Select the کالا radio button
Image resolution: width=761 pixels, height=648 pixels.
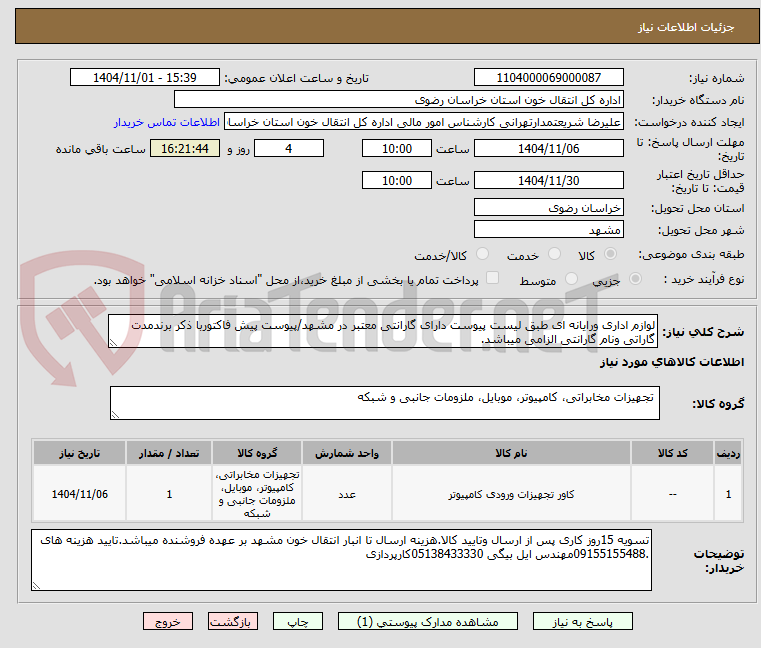pyautogui.click(x=611, y=253)
